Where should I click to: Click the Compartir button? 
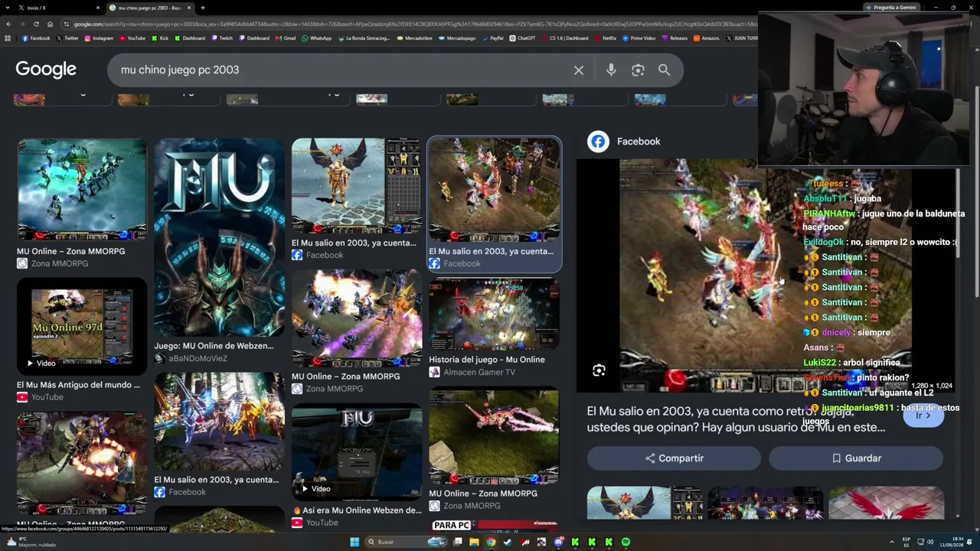pyautogui.click(x=674, y=458)
